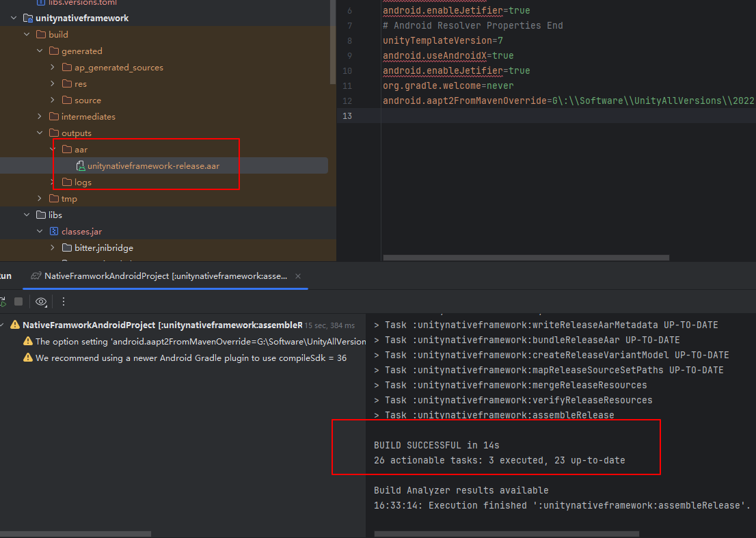The height and width of the screenshot is (538, 756).
Task: Click warning icon beside option setting message
Action: click(x=28, y=341)
